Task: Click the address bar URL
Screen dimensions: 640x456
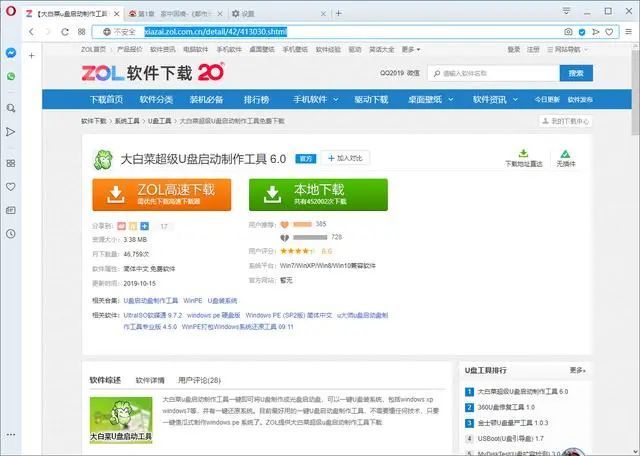Action: point(216,31)
